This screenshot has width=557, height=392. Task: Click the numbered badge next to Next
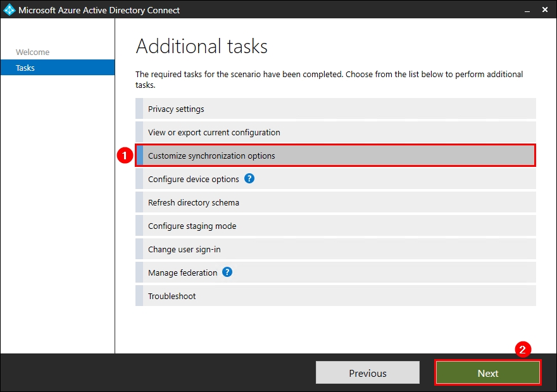(523, 350)
